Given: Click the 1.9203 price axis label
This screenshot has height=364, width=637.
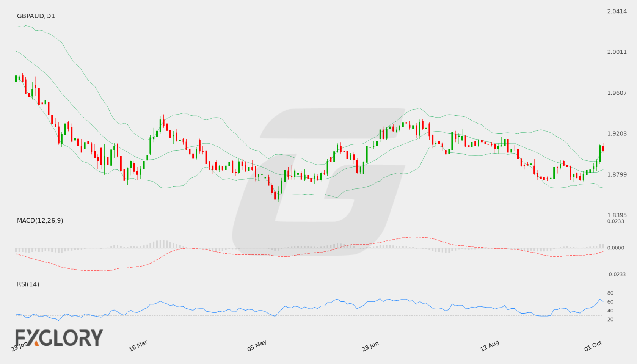Looking at the screenshot, I should [x=617, y=133].
